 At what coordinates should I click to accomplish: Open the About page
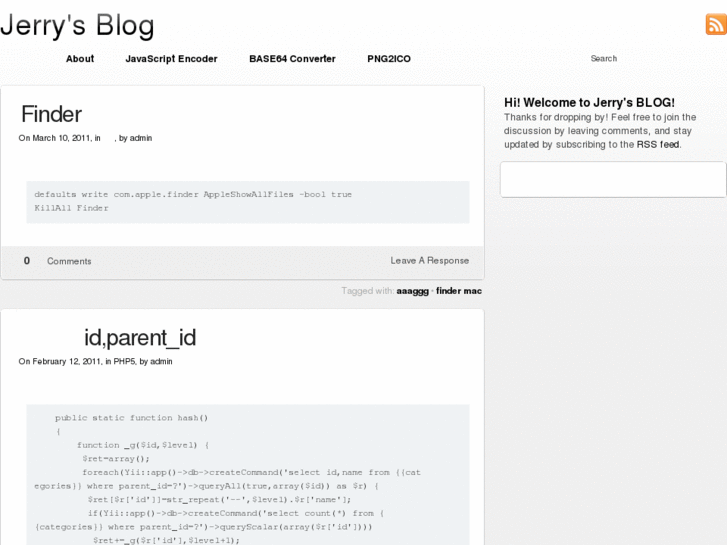[80, 59]
